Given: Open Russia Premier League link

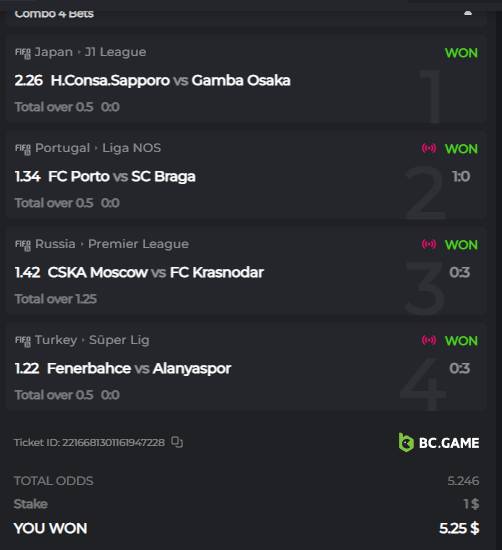Looking at the screenshot, I should [138, 244].
